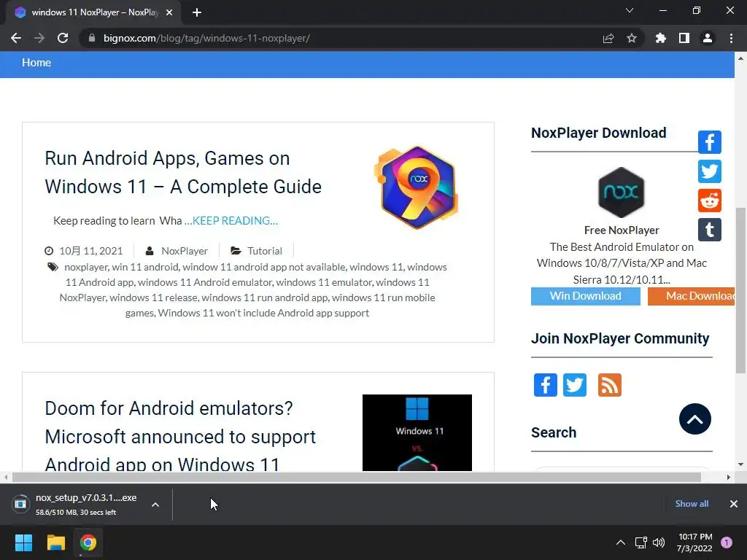Viewport: 747px width, 560px height.
Task: Close the downloads bar
Action: [734, 504]
